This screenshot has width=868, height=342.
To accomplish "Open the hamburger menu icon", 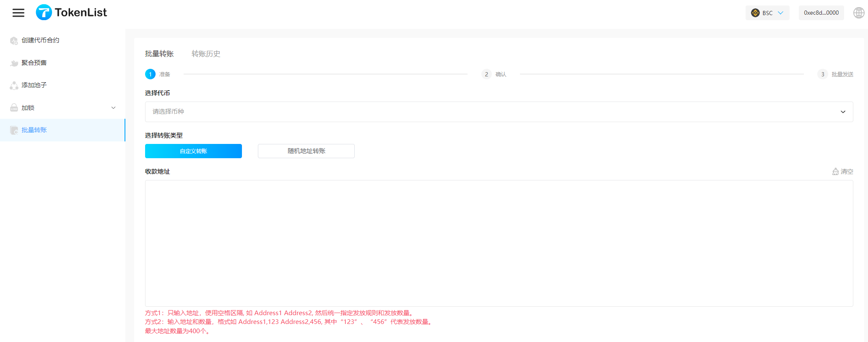I will pos(18,13).
